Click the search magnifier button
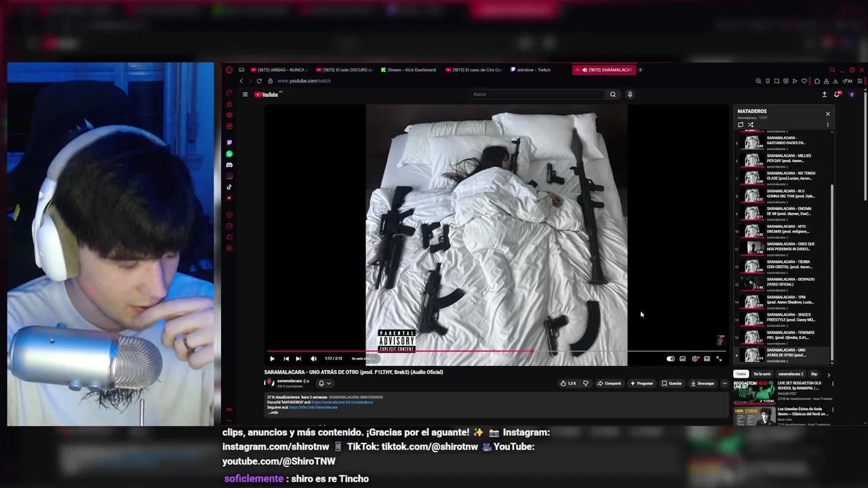Image resolution: width=868 pixels, height=488 pixels. tap(612, 94)
